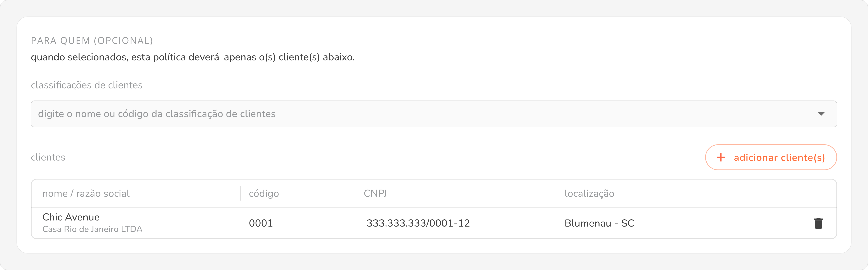Click the localização column header
The height and width of the screenshot is (270, 868).
tap(589, 193)
